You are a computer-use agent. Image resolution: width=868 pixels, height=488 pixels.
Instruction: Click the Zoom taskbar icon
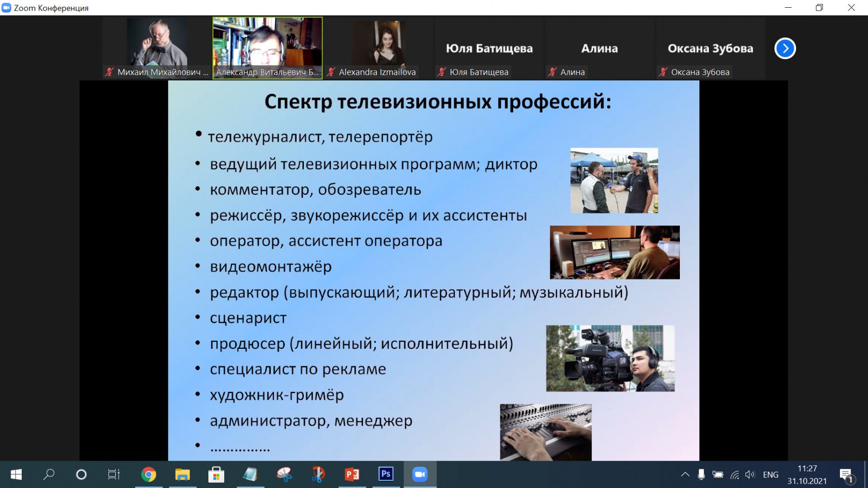coord(420,475)
